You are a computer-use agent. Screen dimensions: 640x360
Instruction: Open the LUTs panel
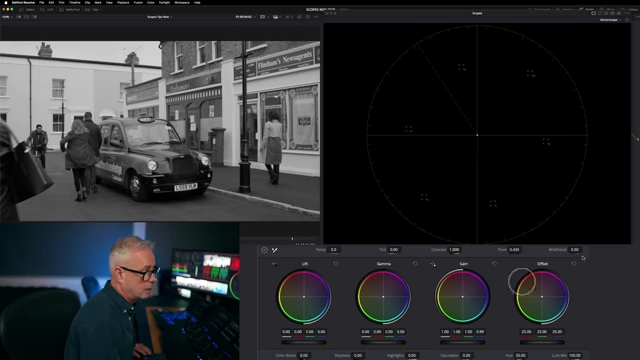[x=47, y=9]
